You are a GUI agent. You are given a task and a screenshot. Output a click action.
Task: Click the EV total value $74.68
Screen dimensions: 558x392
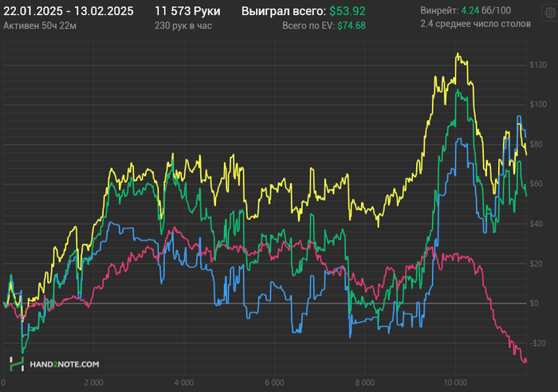pos(352,26)
